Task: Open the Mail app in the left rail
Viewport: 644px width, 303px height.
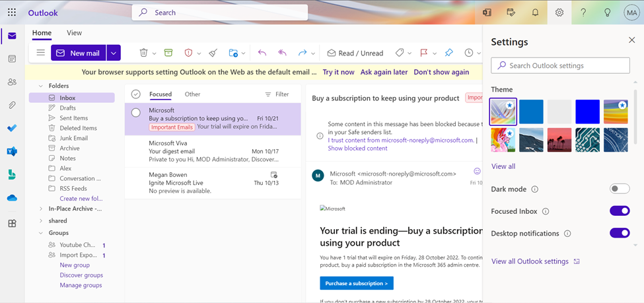Action: click(x=12, y=36)
